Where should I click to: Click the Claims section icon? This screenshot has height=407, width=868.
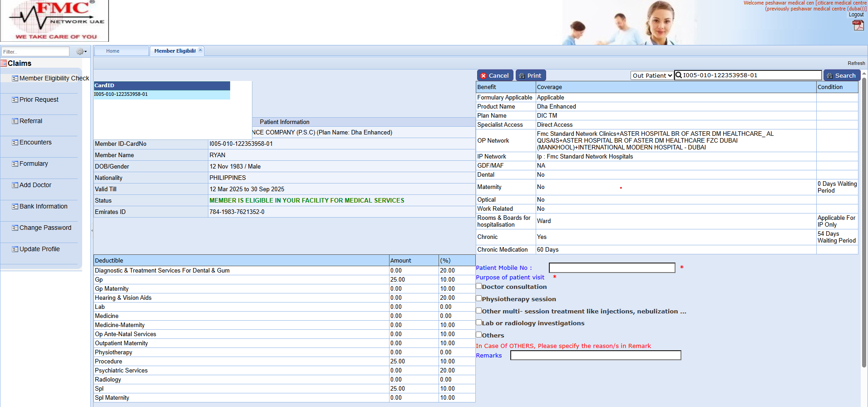click(4, 64)
